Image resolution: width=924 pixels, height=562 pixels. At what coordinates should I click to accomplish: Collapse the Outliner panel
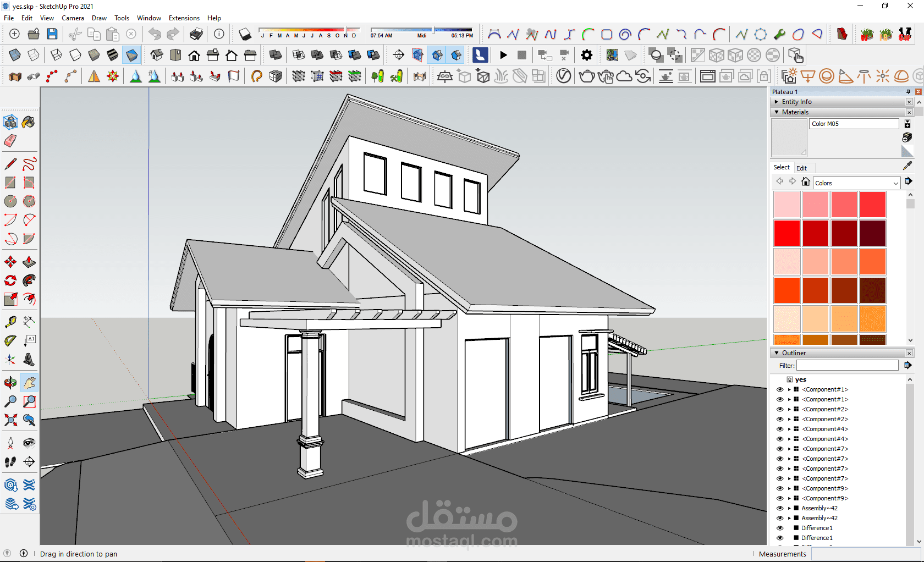click(777, 353)
